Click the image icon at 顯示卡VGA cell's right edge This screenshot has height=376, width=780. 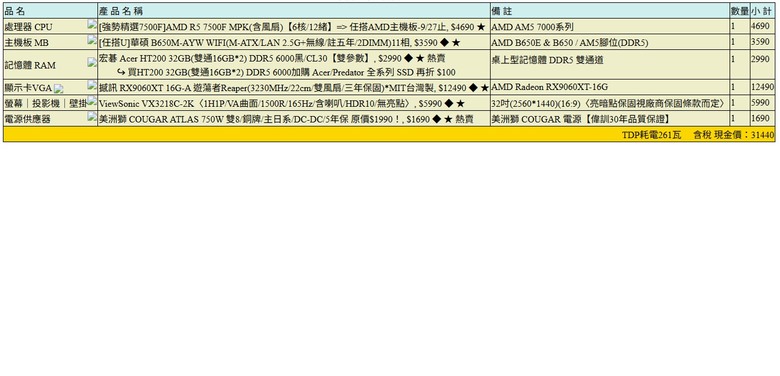(x=92, y=86)
